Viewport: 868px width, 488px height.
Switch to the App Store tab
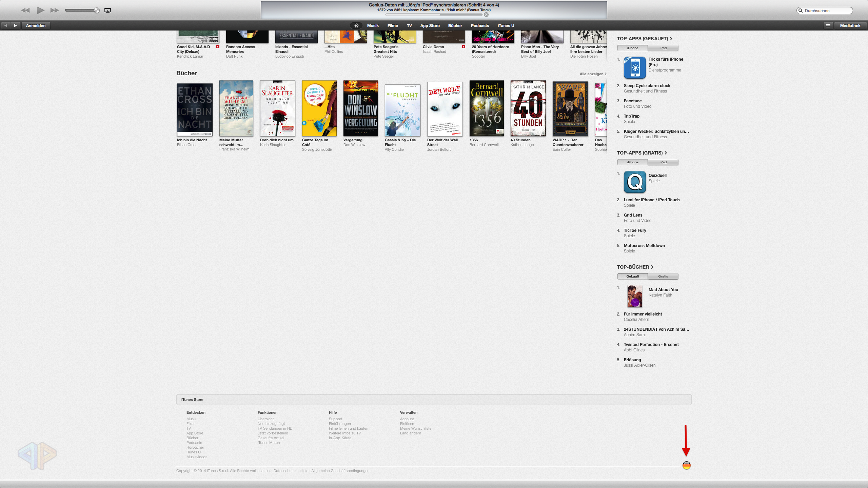click(430, 25)
